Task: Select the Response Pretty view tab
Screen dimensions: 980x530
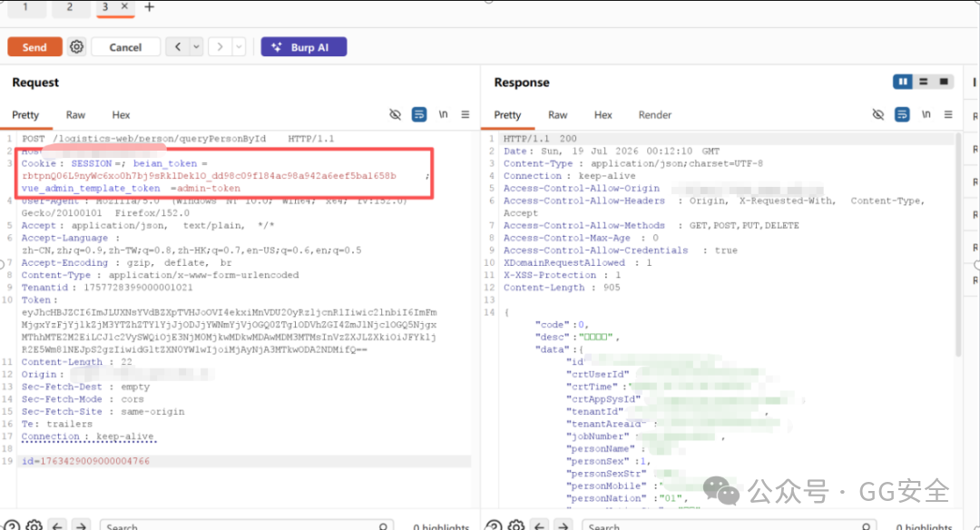Action: [x=507, y=115]
